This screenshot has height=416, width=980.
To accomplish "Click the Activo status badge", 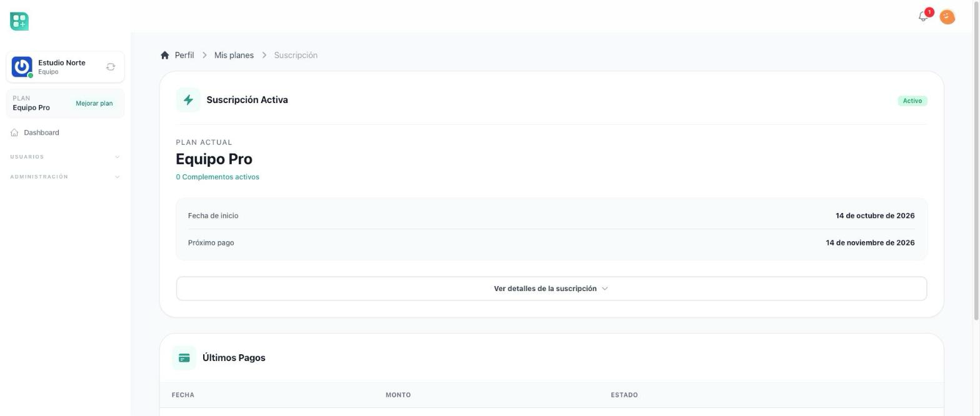I will [x=912, y=101].
